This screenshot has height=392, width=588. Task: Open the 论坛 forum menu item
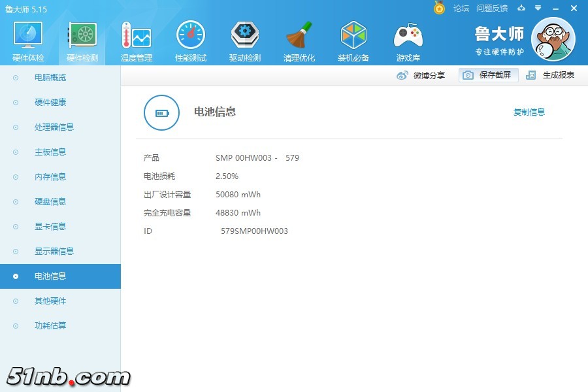(461, 8)
